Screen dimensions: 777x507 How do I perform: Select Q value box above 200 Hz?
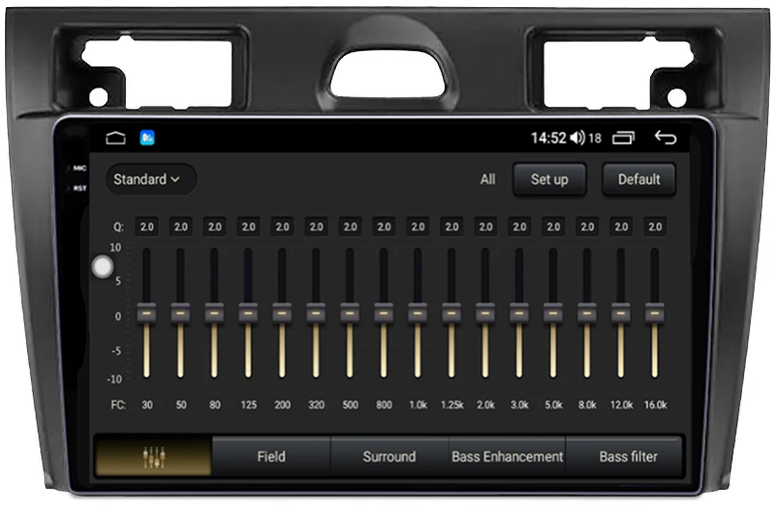282,227
